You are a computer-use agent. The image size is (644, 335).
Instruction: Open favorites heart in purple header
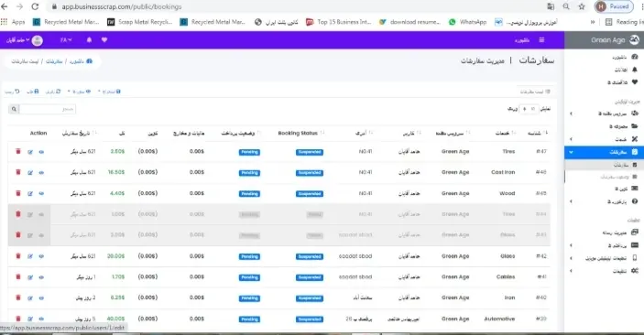[104, 40]
